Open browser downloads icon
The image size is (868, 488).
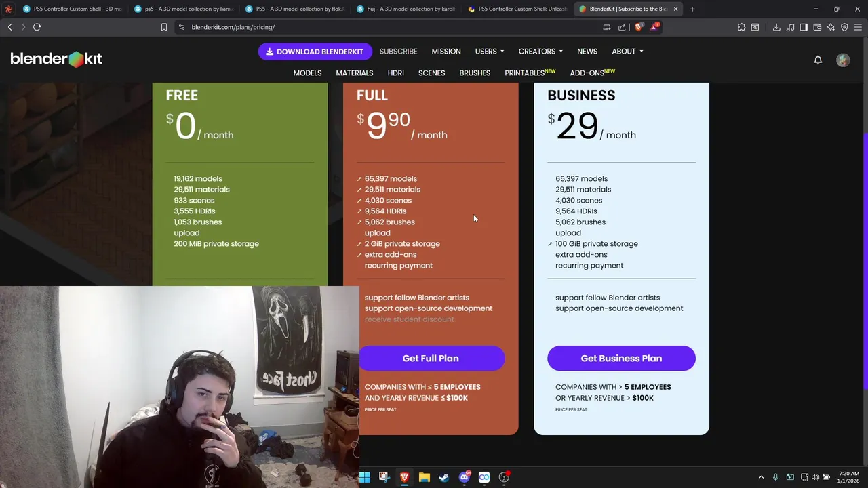[776, 27]
